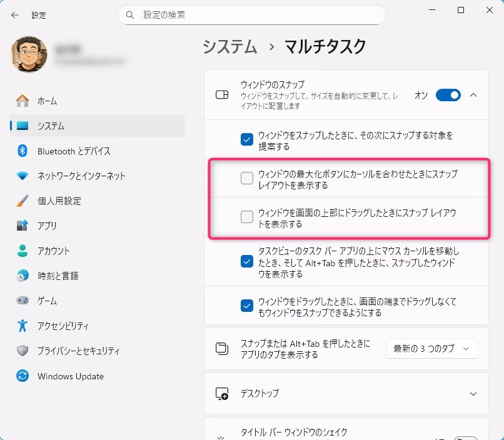Click the アカウント person icon
The width and height of the screenshot is (504, 440).
23,251
